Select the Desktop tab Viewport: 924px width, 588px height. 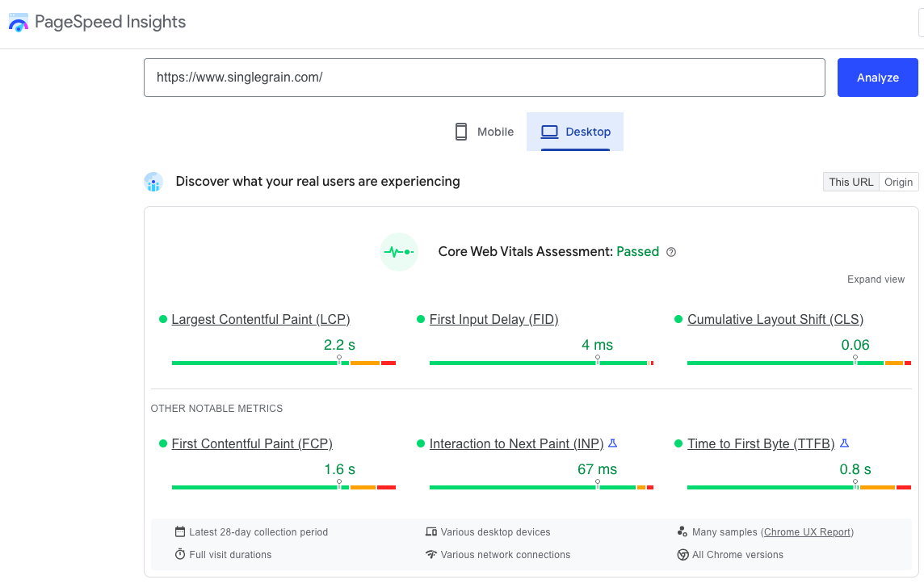coord(575,132)
